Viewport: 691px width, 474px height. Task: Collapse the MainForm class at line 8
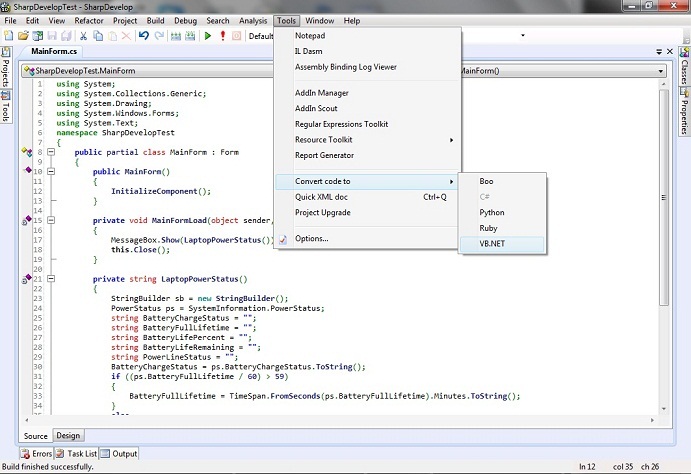click(51, 152)
